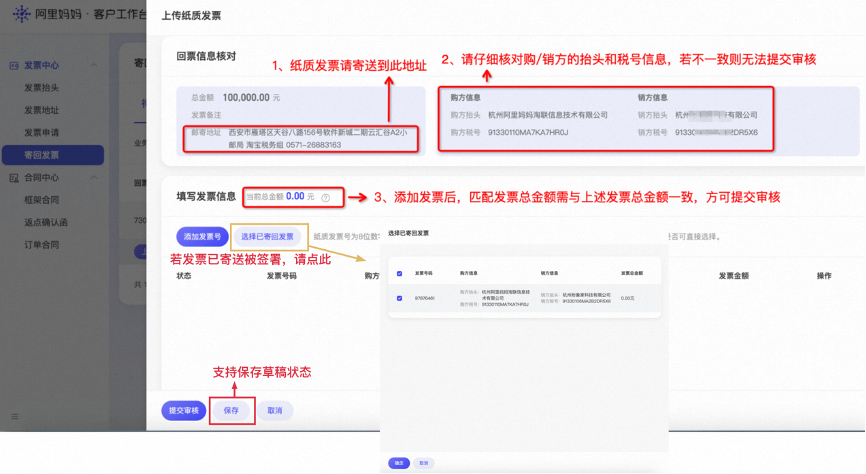The height and width of the screenshot is (474, 866).
Task: Toggle checkbox for invoice 97676461 row
Action: pyautogui.click(x=399, y=298)
